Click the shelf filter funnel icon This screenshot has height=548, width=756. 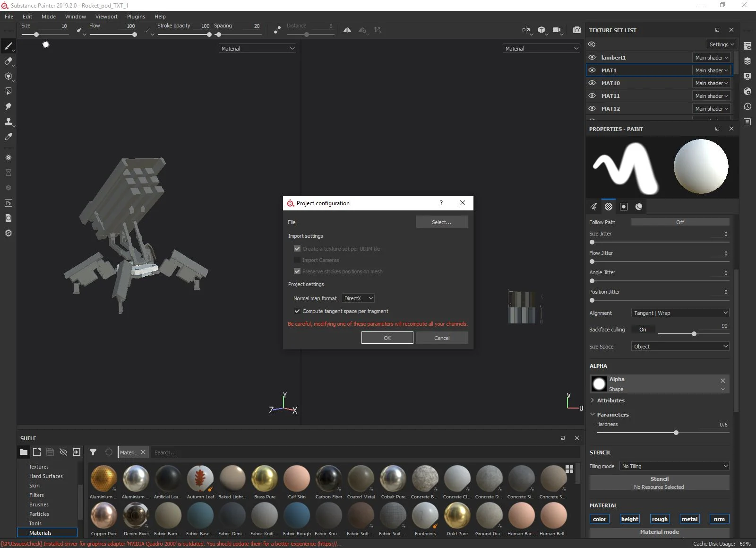93,452
